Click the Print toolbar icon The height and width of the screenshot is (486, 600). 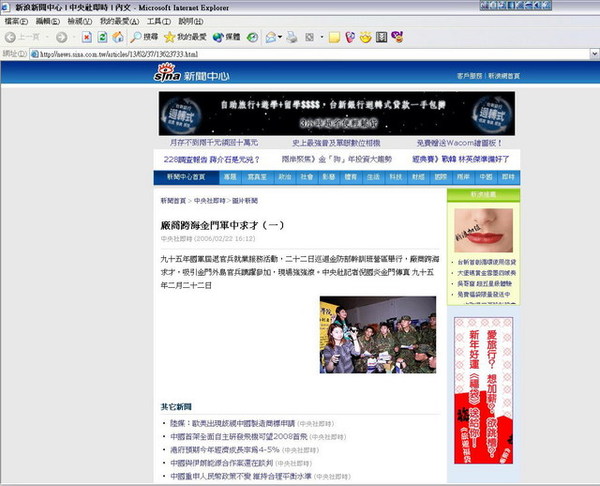pyautogui.click(x=292, y=37)
